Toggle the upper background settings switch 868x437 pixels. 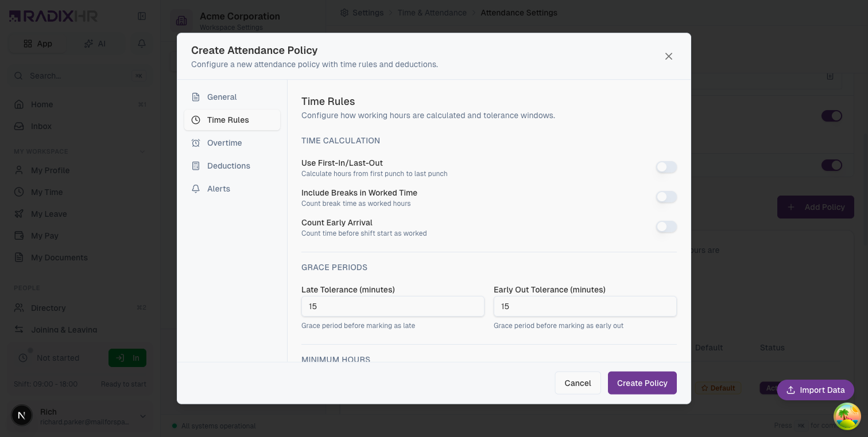[x=832, y=116]
